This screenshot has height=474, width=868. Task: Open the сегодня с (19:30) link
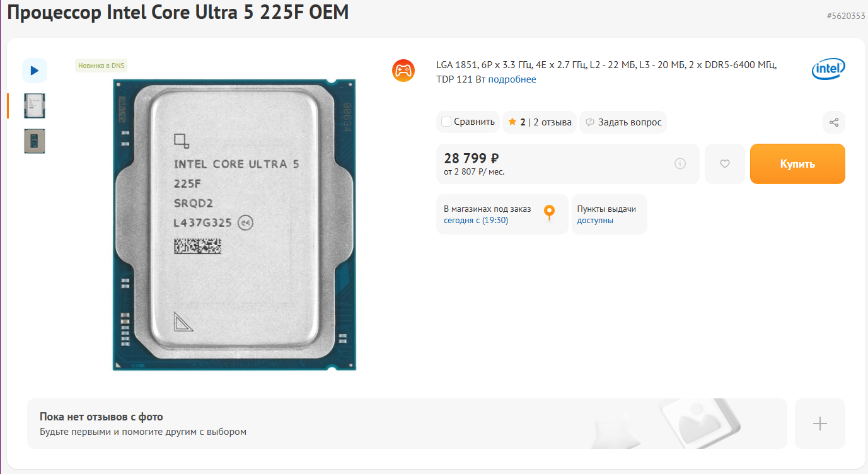point(476,221)
